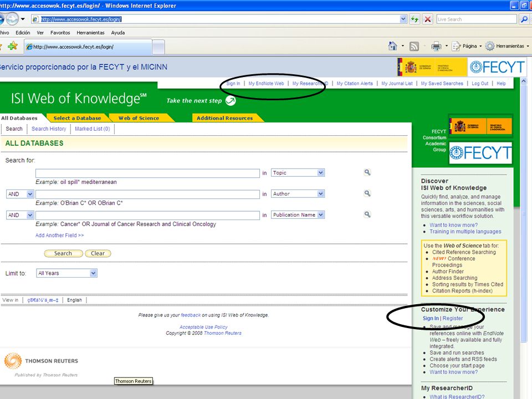The height and width of the screenshot is (399, 532).
Task: Open the Ayuda menu
Action: coord(117,33)
